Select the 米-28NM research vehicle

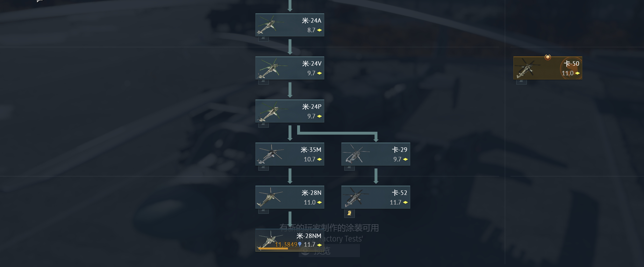[290, 240]
